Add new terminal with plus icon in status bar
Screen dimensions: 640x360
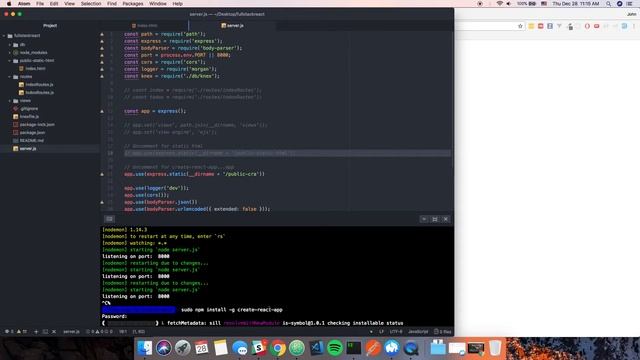tap(36, 332)
